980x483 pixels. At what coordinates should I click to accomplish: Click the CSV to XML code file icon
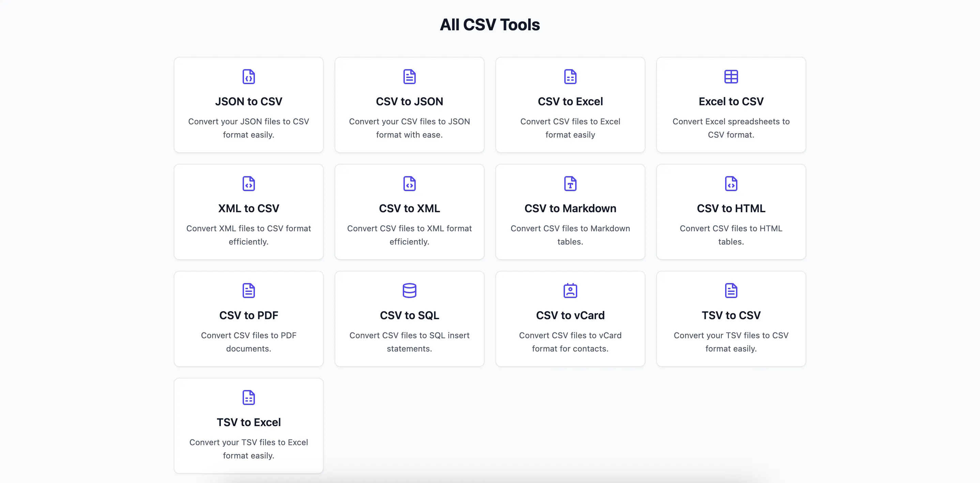409,184
